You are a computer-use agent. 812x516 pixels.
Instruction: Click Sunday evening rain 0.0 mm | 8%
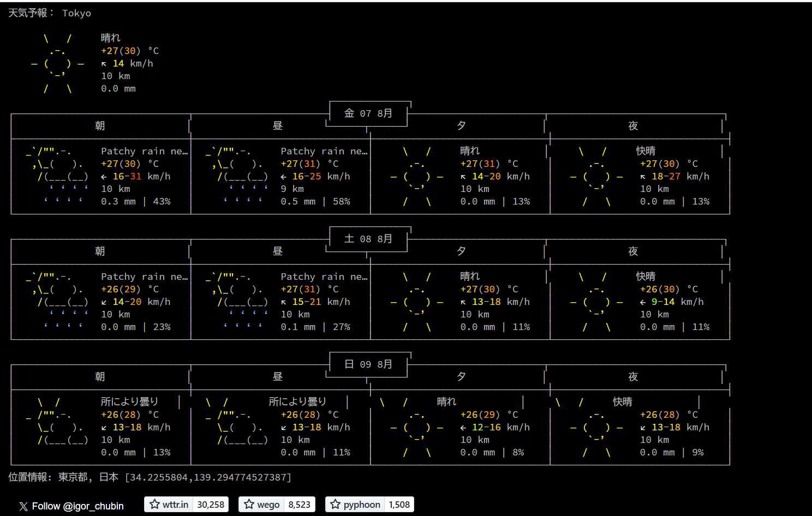tap(492, 452)
